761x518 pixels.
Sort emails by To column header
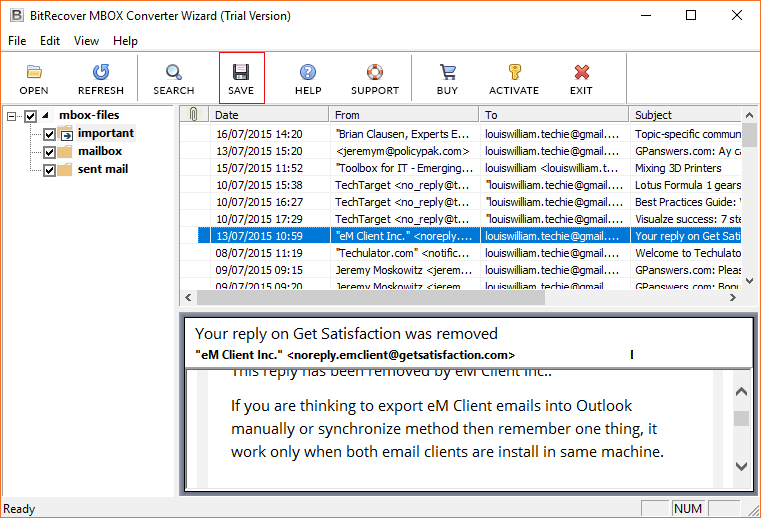(554, 115)
